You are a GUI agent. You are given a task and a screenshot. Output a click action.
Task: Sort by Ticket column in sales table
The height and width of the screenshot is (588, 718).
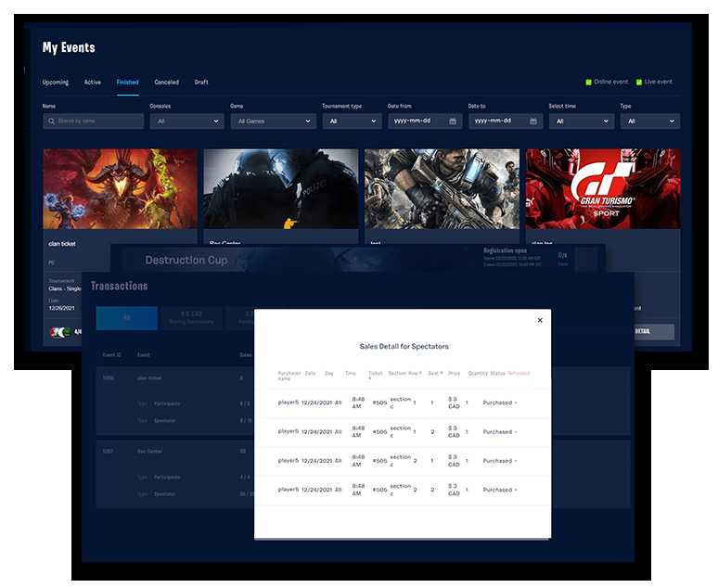(x=375, y=376)
